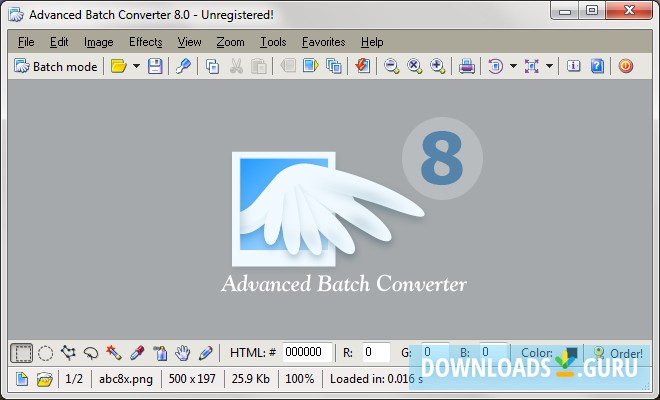This screenshot has height=400, width=660.
Task: Select the pencil draw tool
Action: point(205,353)
